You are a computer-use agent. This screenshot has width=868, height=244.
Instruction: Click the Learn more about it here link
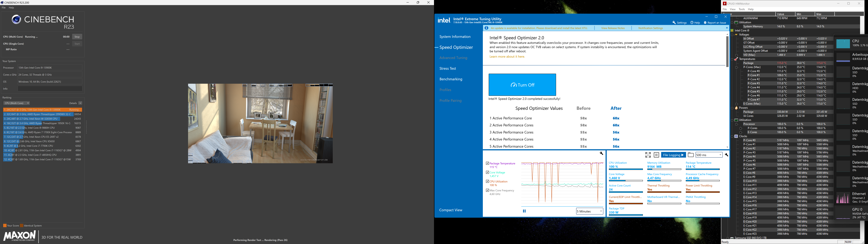[x=507, y=57]
